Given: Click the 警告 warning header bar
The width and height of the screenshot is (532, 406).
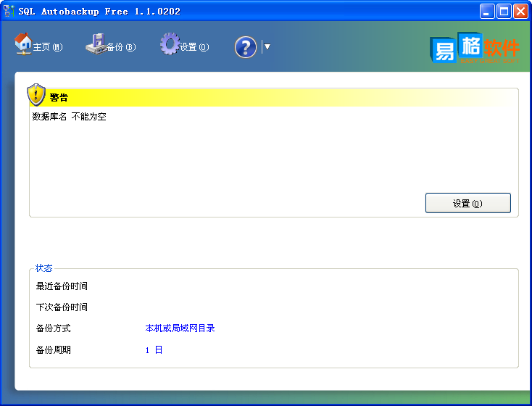Looking at the screenshot, I should [275, 98].
